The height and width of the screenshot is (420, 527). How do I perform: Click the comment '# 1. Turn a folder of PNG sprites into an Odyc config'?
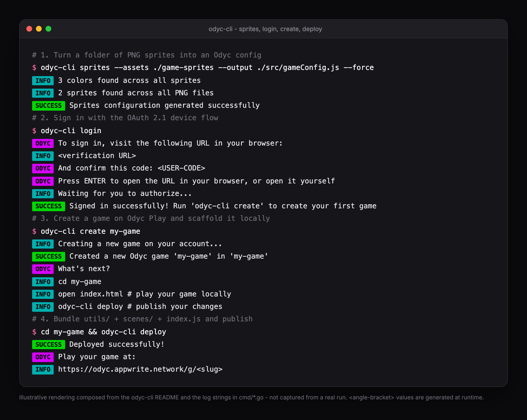pos(147,55)
